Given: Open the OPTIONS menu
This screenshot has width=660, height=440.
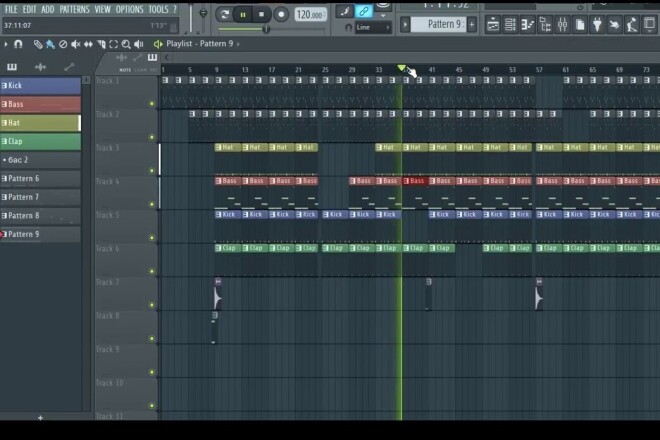Looking at the screenshot, I should point(129,9).
